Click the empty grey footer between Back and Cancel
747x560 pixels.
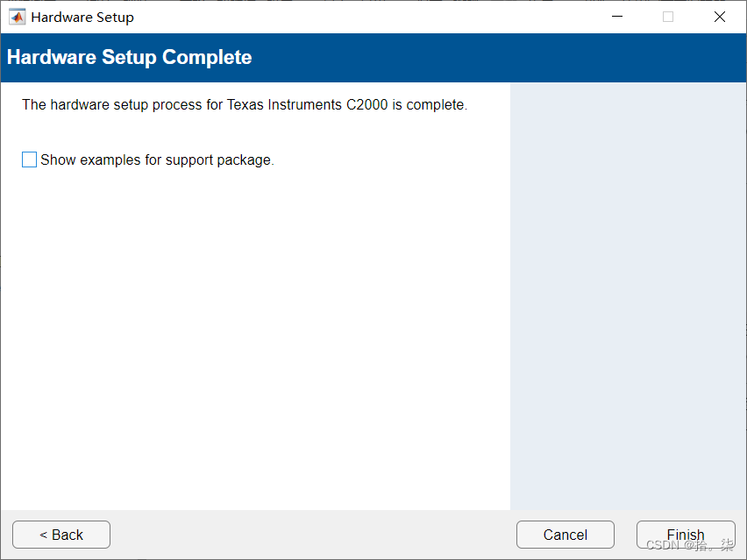click(x=313, y=535)
